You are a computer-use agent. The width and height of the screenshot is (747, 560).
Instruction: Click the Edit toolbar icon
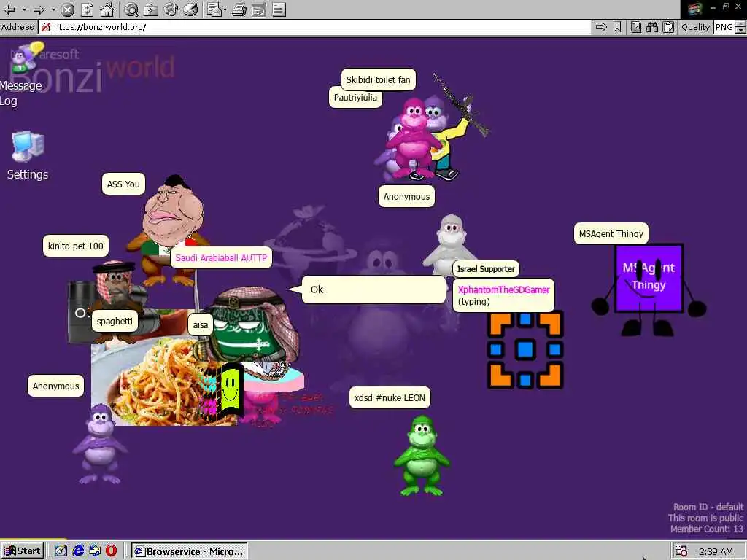tap(259, 9)
